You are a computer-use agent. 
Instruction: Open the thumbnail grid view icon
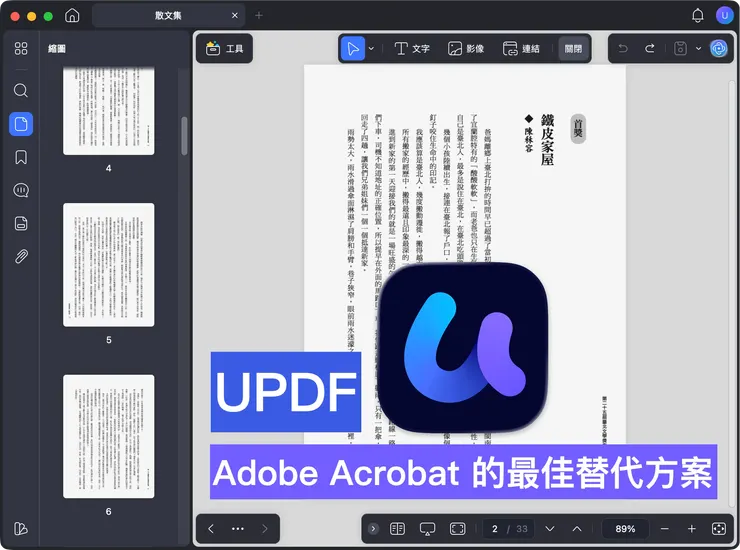21,48
